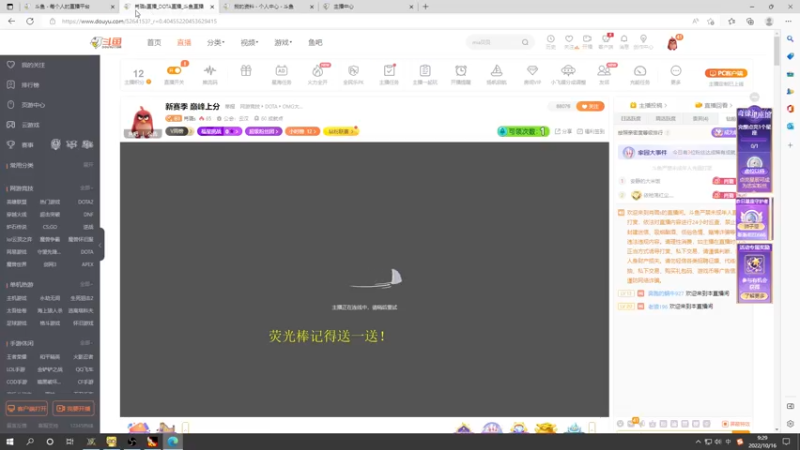The height and width of the screenshot is (450, 800).
Task: Click the search magnifier icon in search box
Action: tap(525, 42)
